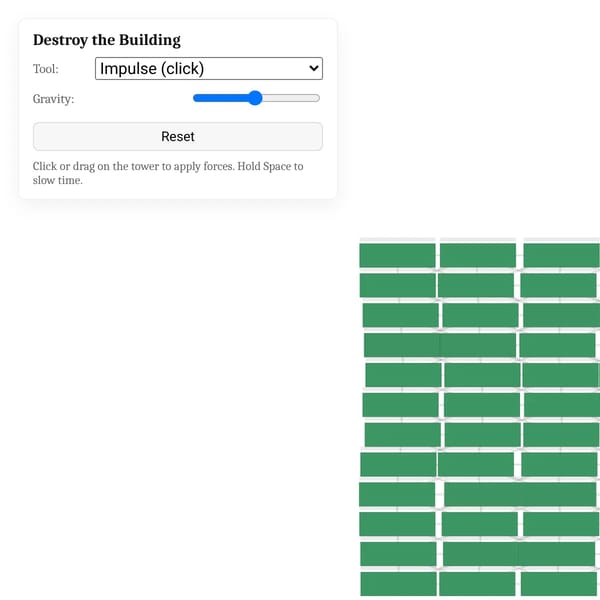Click the 'Destroy the Building' heading

tap(107, 40)
